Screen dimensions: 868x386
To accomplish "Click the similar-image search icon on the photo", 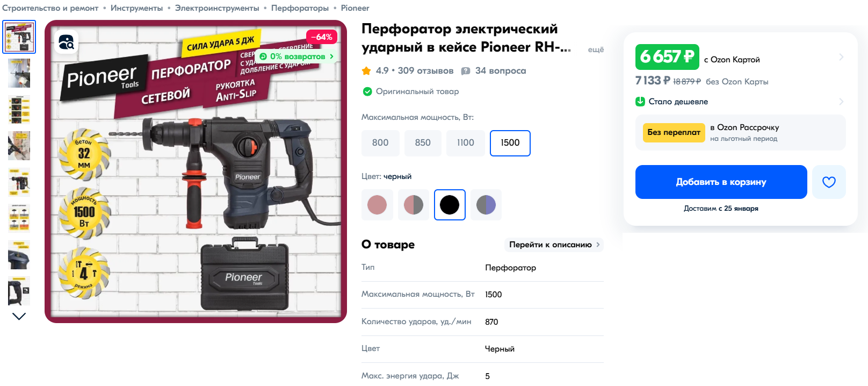I will (67, 42).
